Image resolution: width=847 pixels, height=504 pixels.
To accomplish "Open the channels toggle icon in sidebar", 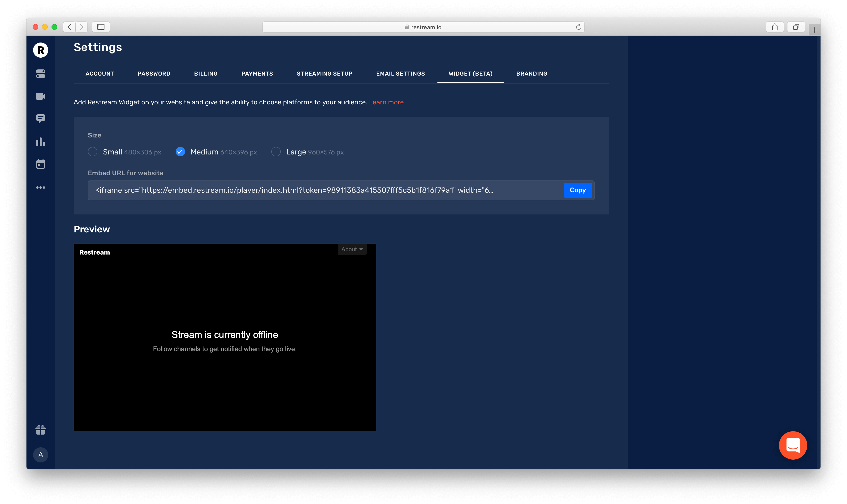I will coord(40,74).
